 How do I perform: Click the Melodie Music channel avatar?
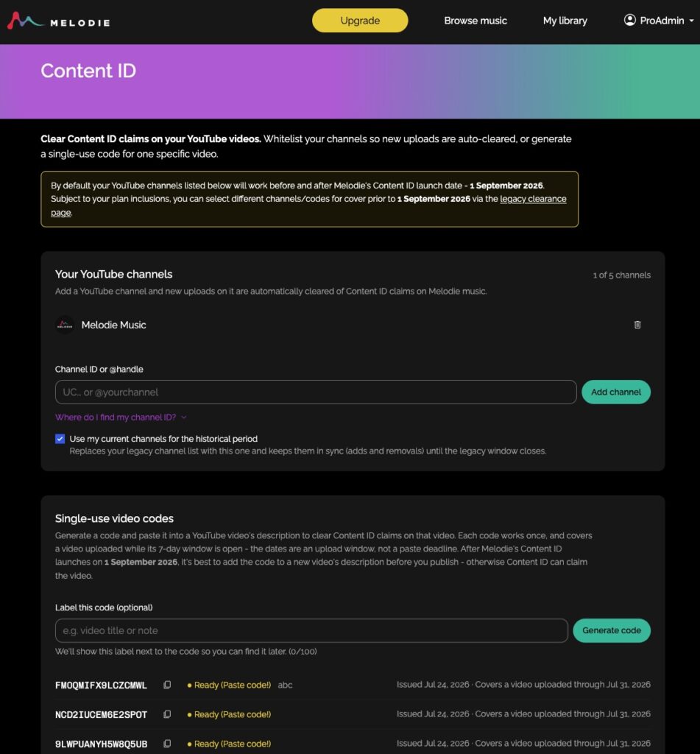(65, 325)
